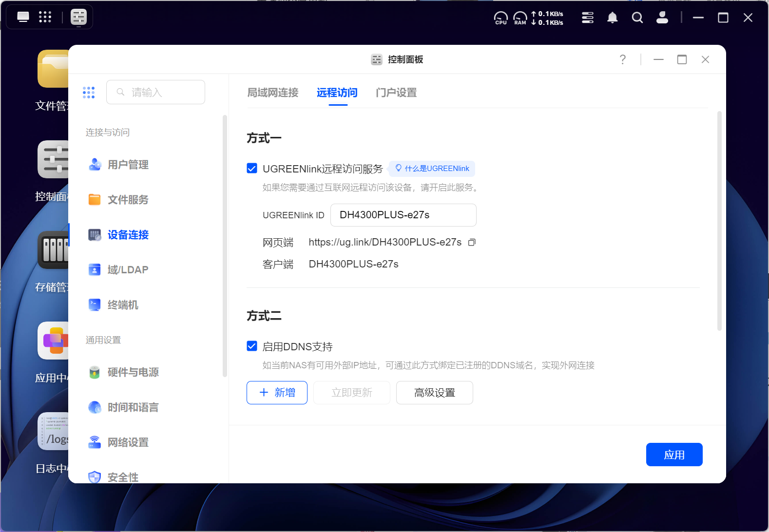Open the user account icon
This screenshot has width=769, height=532.
662,18
